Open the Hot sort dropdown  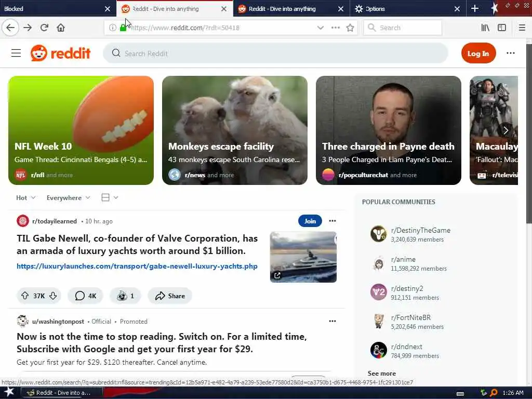click(x=26, y=198)
